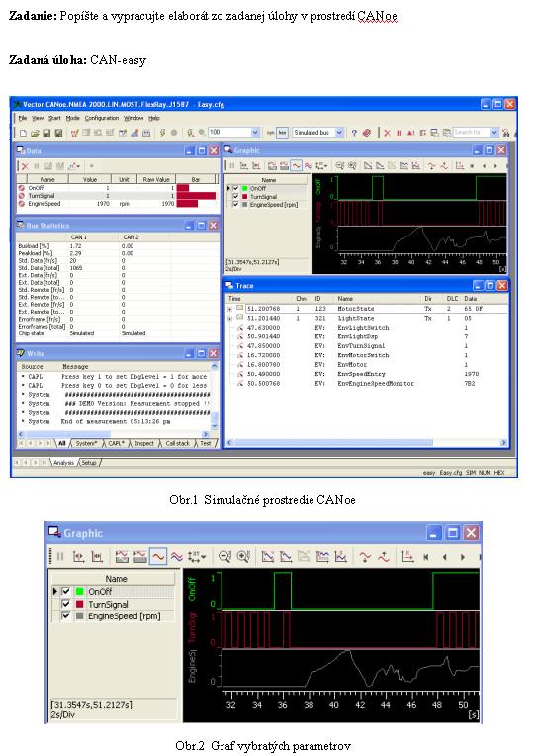Click step-left arrow in large Graphic toolbar
Image resolution: width=533 pixels, height=756 pixels.
[444, 557]
